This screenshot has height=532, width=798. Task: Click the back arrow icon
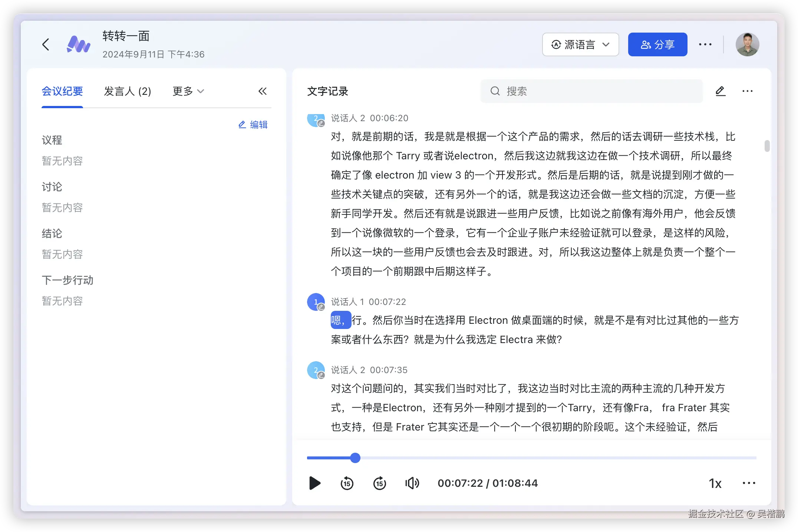pos(46,44)
